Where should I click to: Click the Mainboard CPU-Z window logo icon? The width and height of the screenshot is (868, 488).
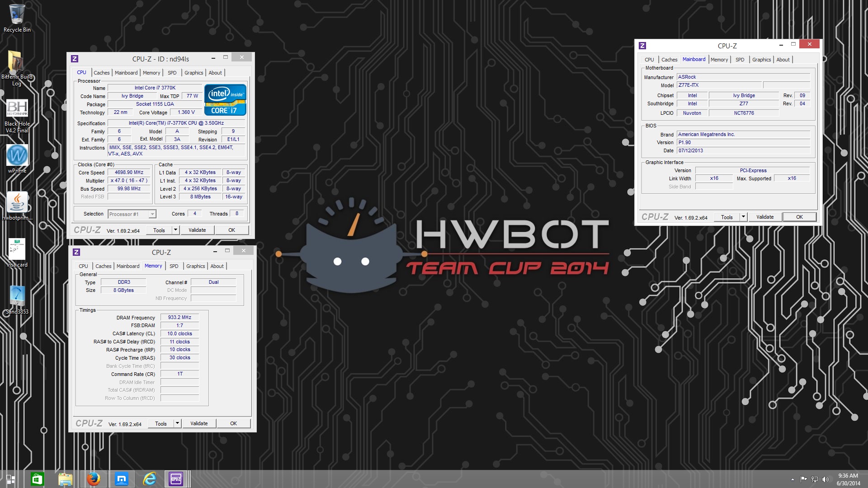642,46
